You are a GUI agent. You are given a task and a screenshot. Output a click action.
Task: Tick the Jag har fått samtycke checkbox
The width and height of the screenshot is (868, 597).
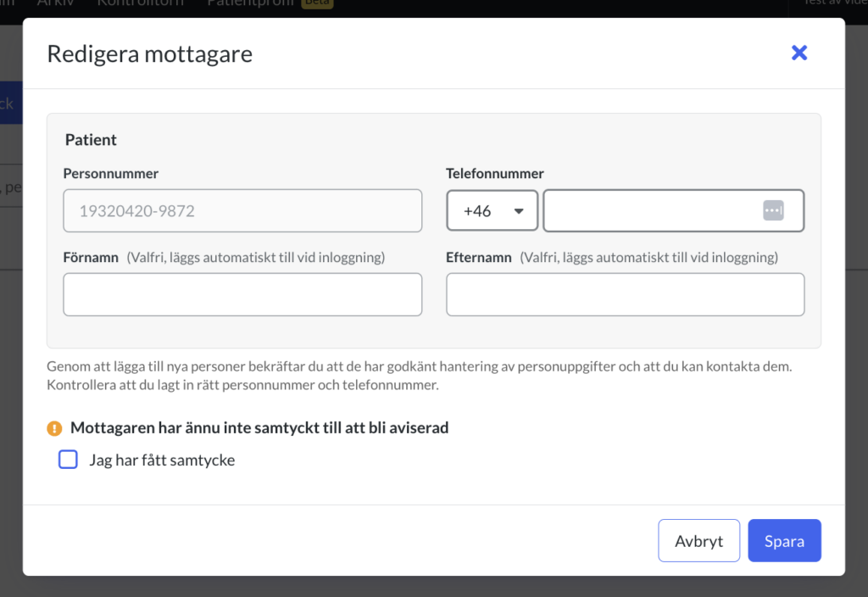[68, 459]
